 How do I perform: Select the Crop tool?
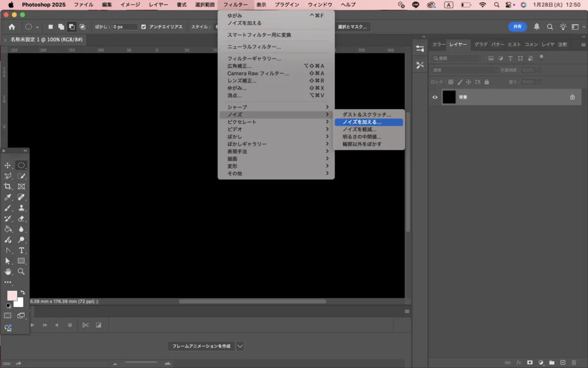8,187
